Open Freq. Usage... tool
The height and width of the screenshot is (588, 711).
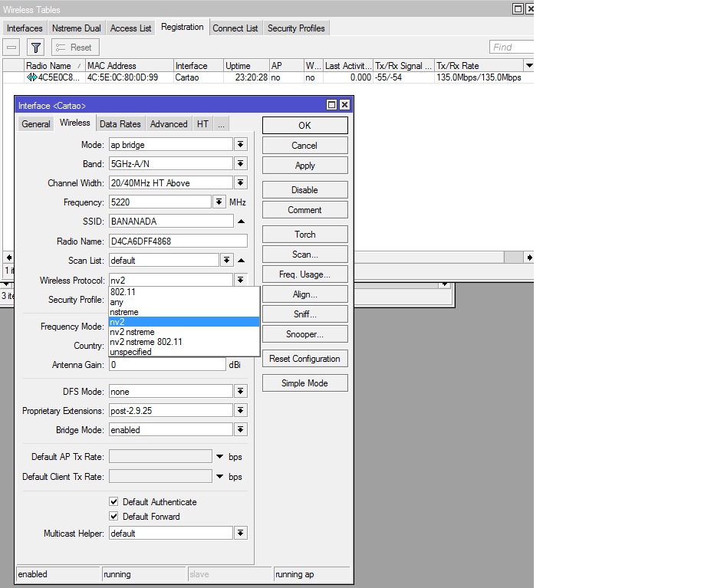point(304,274)
